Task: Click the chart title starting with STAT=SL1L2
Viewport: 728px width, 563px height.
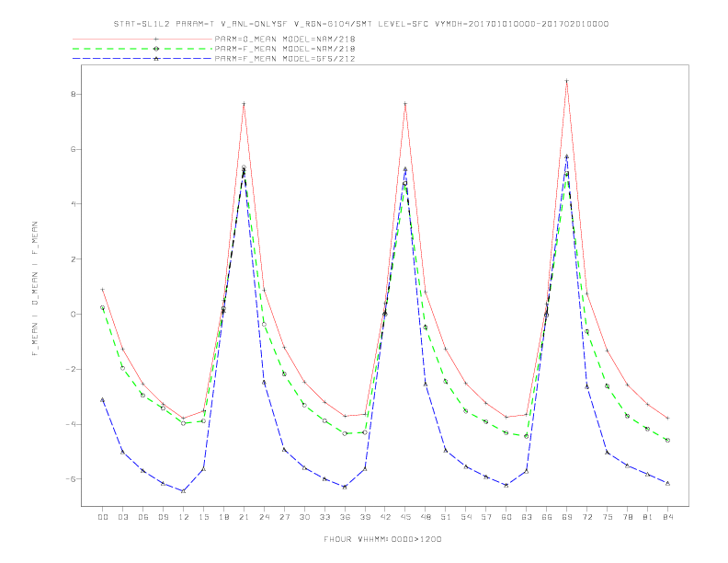Action: 360,24
